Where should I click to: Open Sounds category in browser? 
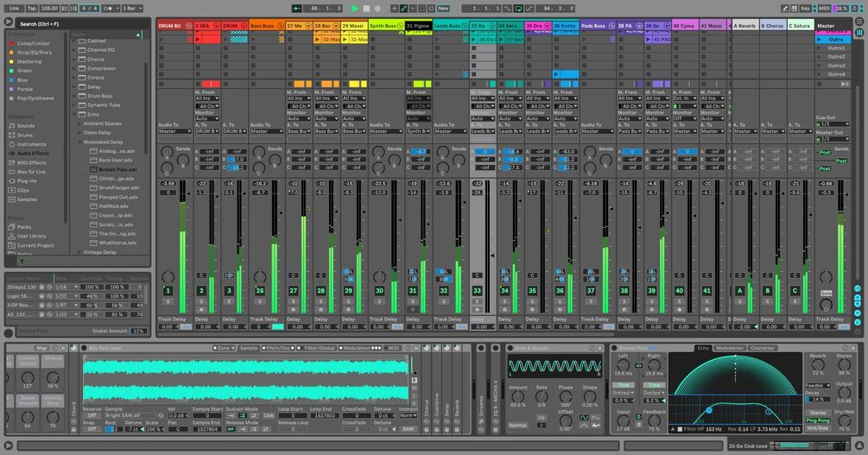click(26, 126)
